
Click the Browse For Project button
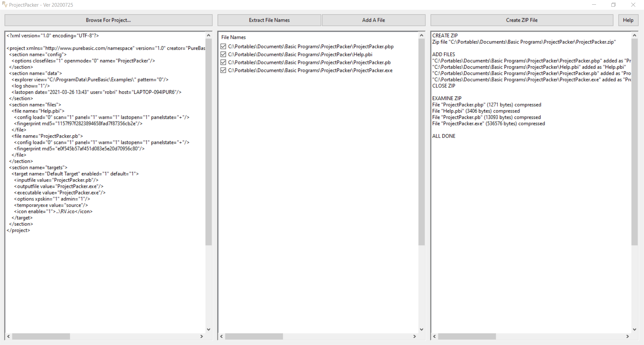click(108, 20)
